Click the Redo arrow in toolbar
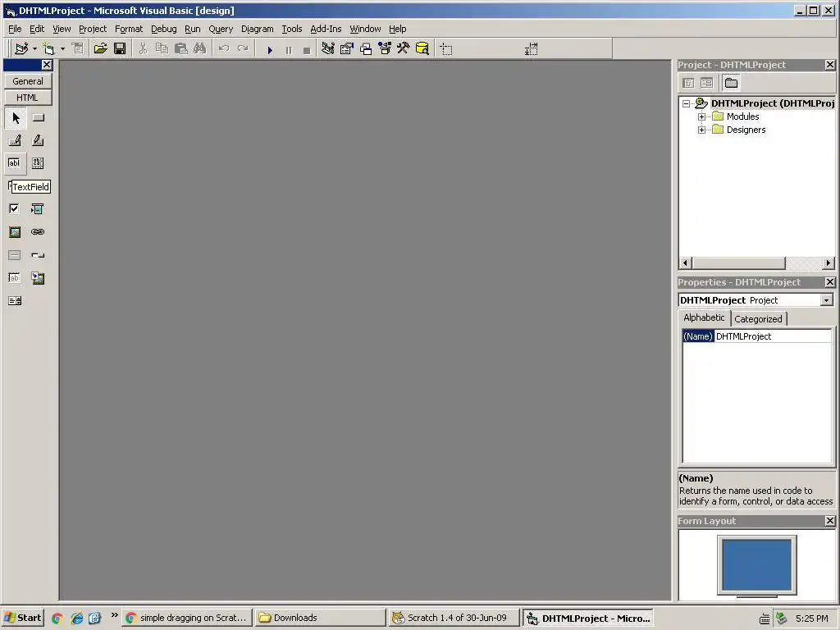 (243, 48)
